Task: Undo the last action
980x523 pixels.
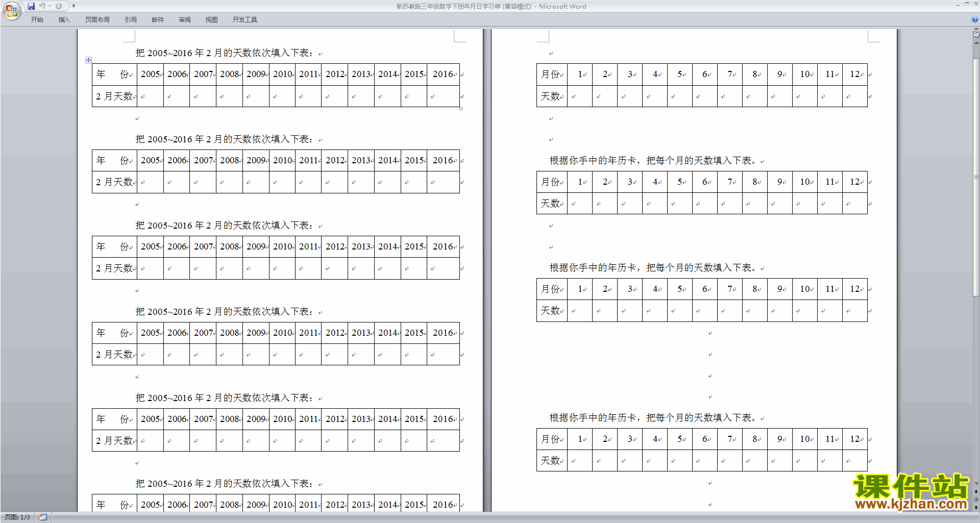Action: [42, 6]
